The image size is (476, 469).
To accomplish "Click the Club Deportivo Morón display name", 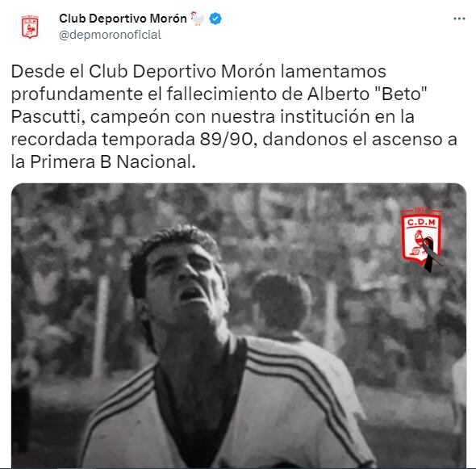I will pyautogui.click(x=123, y=19).
